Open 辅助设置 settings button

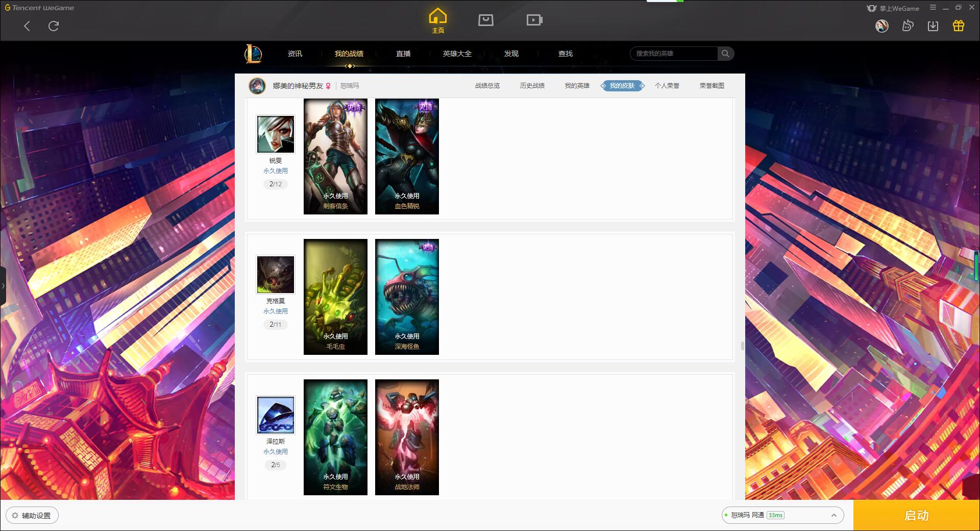click(x=32, y=516)
